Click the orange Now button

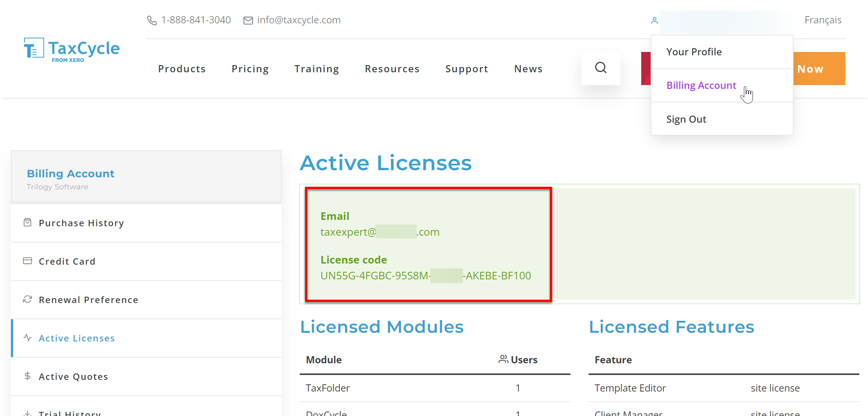(x=819, y=69)
